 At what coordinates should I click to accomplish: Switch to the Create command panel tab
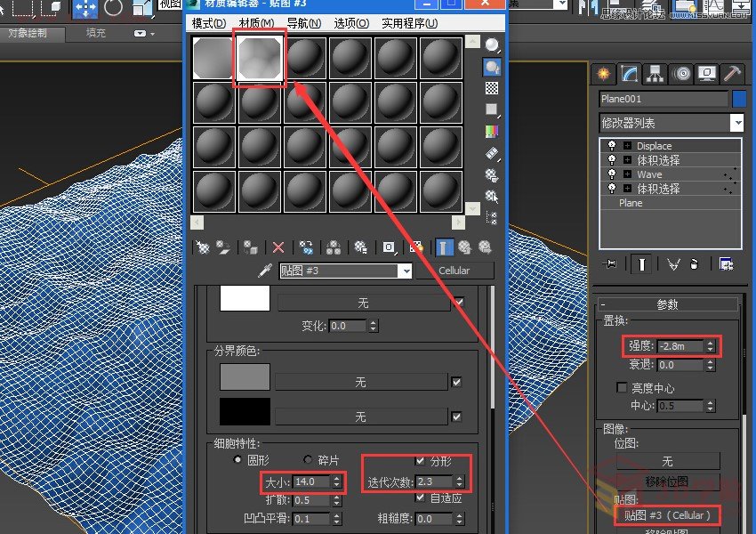coord(603,74)
